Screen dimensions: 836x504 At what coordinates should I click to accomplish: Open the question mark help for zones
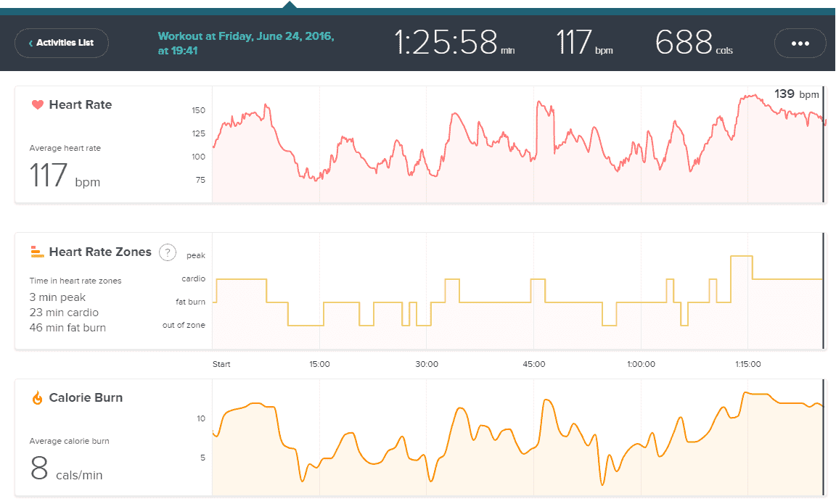168,252
